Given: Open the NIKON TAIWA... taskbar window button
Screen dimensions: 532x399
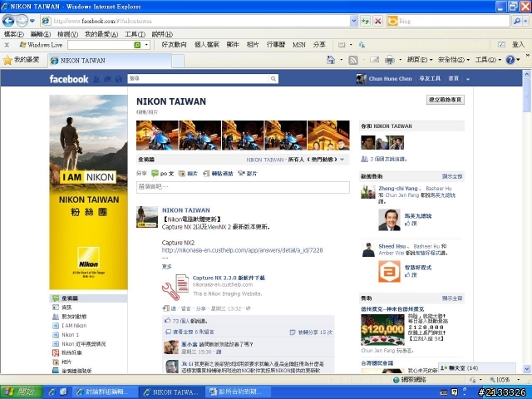Looking at the screenshot, I should (x=172, y=392).
